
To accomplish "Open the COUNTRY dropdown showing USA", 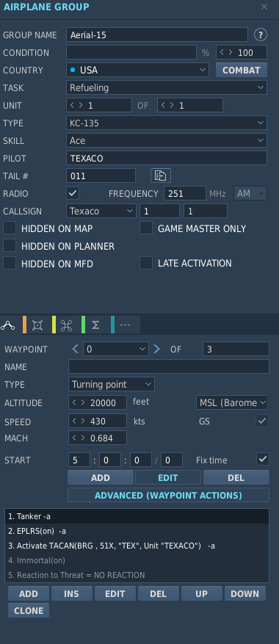I will (x=137, y=70).
